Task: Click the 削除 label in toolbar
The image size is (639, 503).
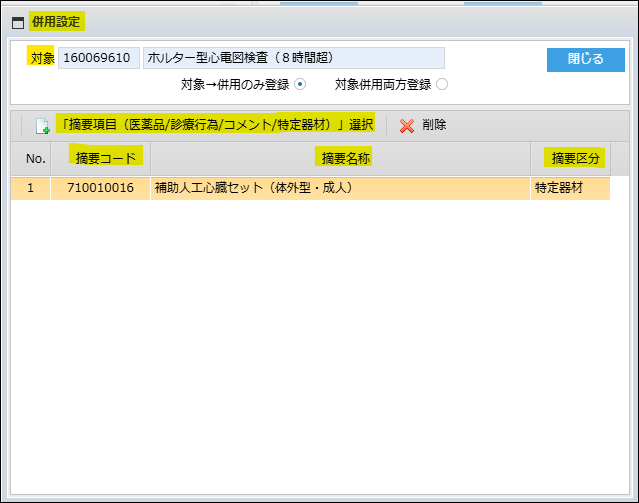Action: (x=434, y=125)
